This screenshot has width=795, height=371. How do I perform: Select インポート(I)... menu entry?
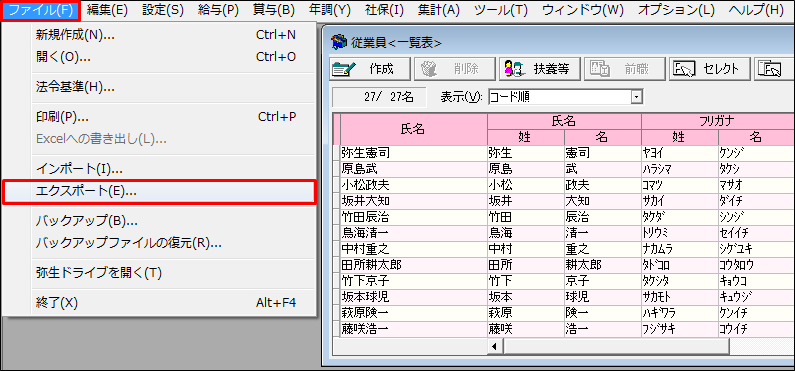[x=160, y=169]
